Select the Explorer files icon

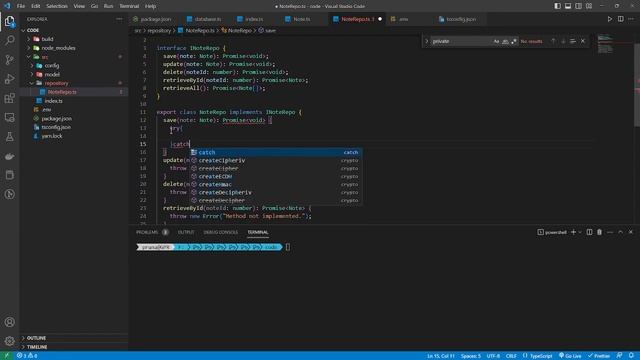pos(9,21)
